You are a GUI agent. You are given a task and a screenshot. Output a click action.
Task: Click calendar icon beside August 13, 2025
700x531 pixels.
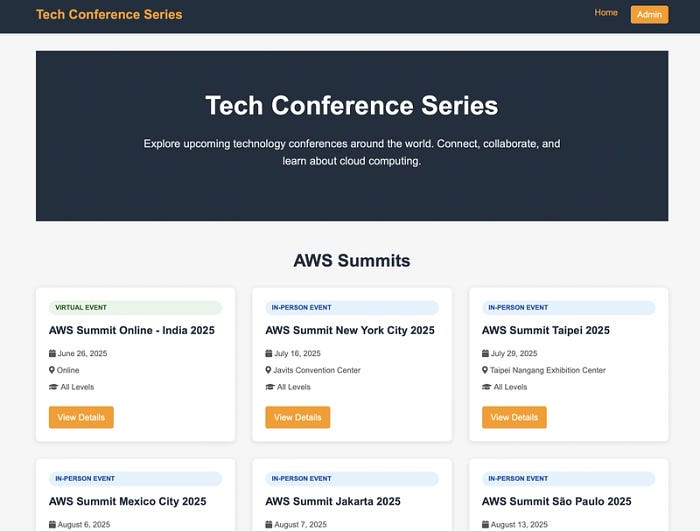(x=485, y=524)
